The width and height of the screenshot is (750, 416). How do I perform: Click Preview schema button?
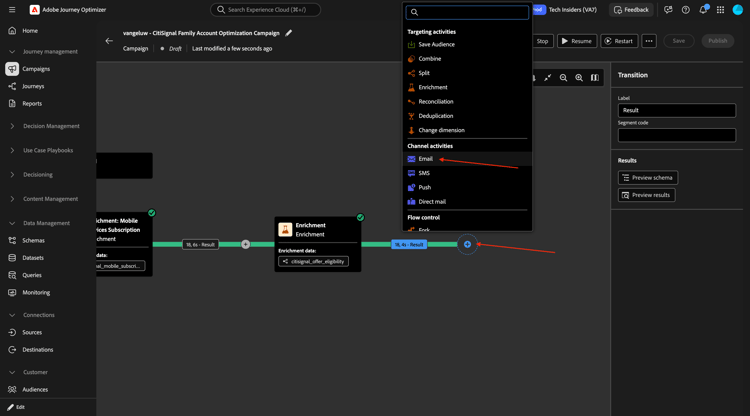point(648,178)
